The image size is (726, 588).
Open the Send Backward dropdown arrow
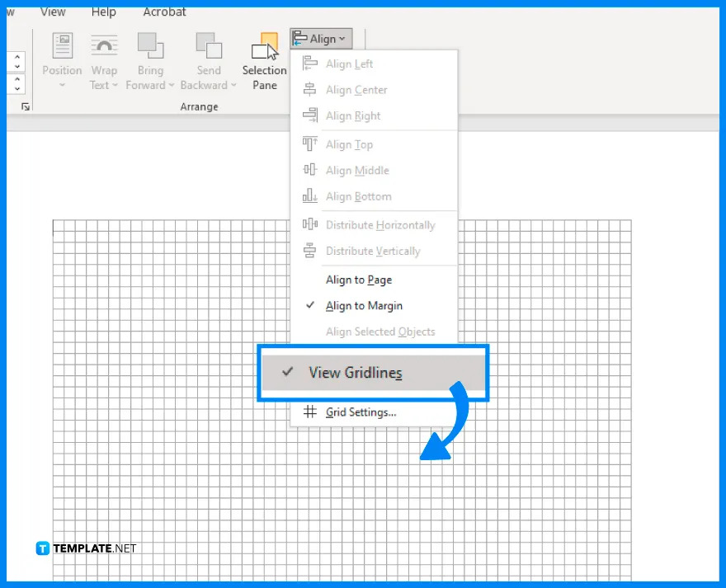[233, 85]
